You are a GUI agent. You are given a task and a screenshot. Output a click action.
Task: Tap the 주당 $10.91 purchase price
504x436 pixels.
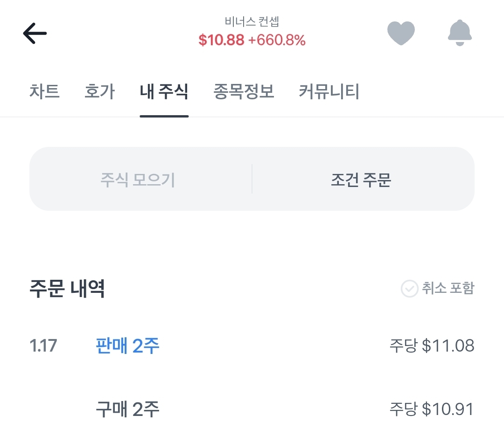coord(432,409)
